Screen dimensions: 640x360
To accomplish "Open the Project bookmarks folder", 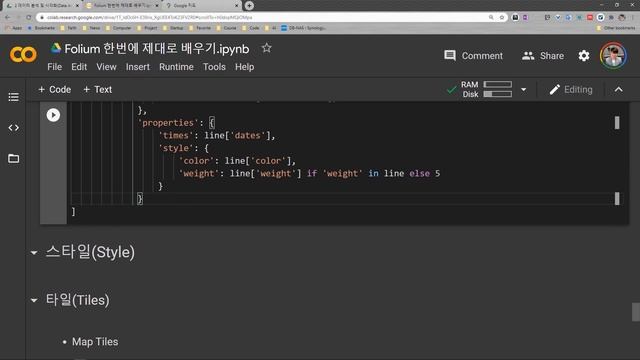I will click(x=148, y=28).
